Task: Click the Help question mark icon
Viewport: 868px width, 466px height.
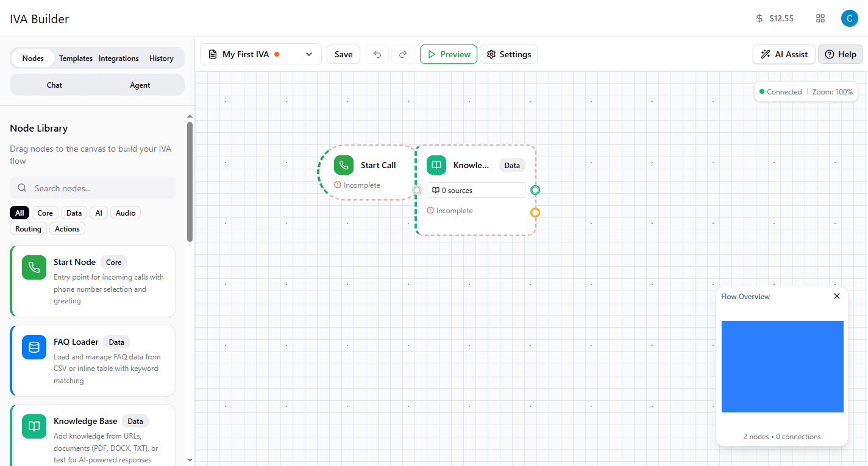Action: pyautogui.click(x=830, y=54)
